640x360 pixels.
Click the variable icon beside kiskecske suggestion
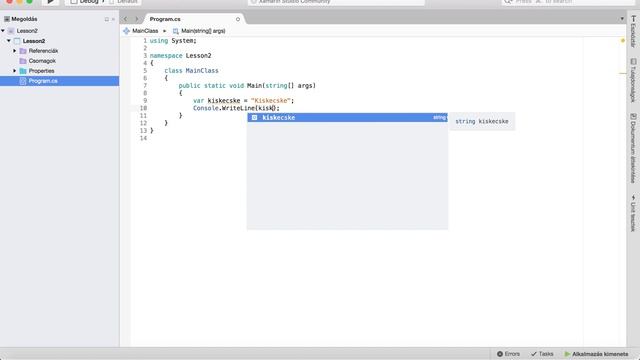tap(254, 118)
